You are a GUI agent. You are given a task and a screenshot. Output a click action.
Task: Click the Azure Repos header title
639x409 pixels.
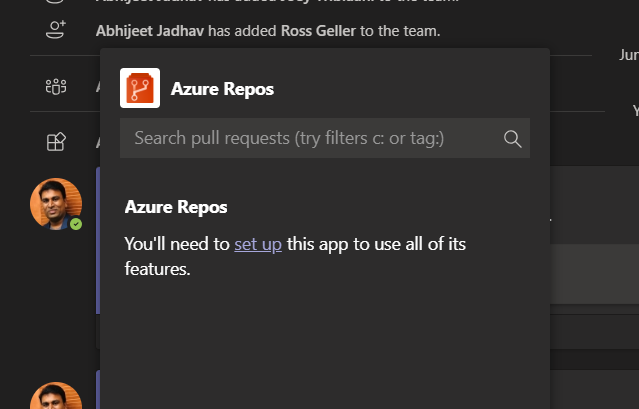pos(222,89)
